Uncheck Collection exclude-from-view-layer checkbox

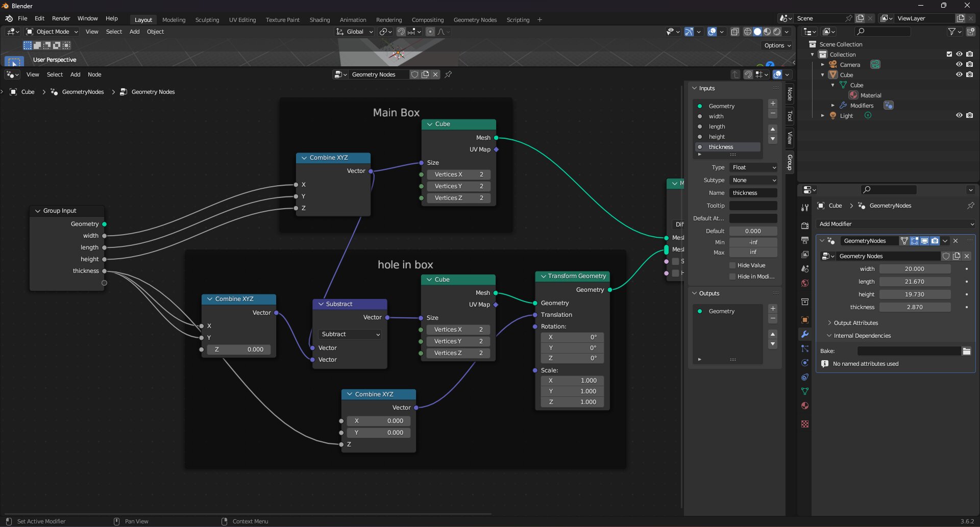pyautogui.click(x=949, y=54)
